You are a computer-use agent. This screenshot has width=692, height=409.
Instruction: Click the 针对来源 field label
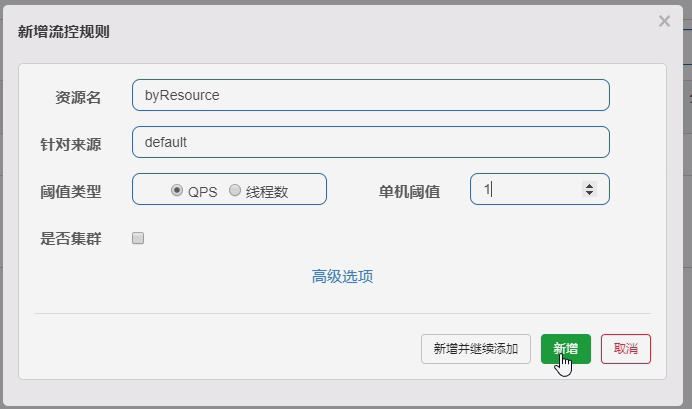click(x=71, y=145)
